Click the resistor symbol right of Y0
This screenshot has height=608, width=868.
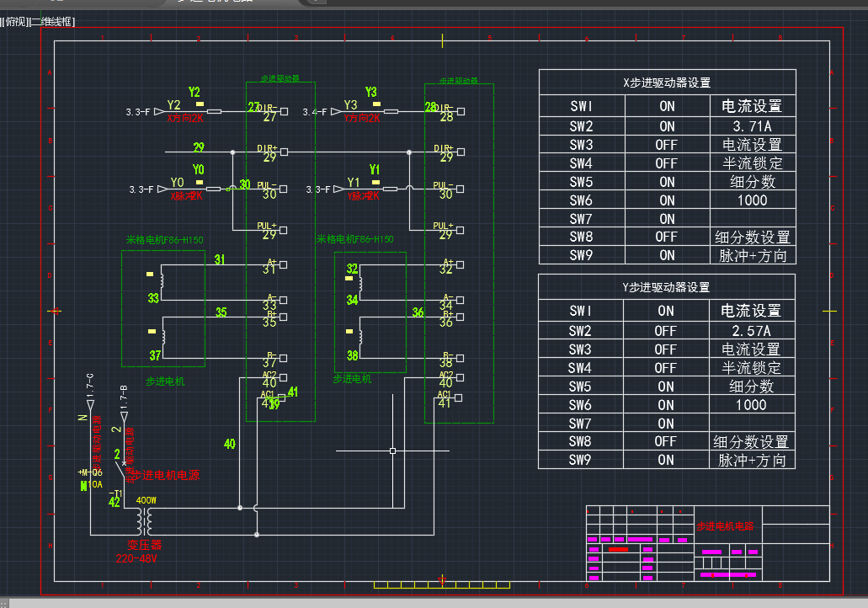tap(214, 189)
